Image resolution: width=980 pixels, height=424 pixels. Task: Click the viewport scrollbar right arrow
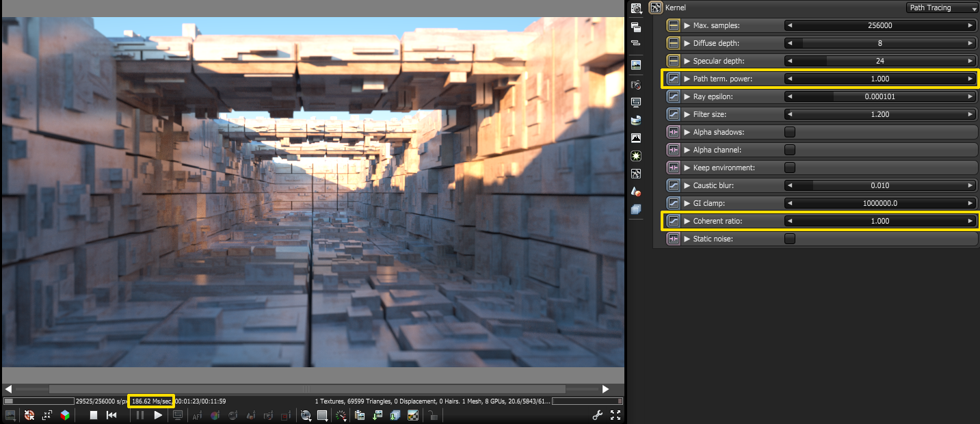pos(605,389)
